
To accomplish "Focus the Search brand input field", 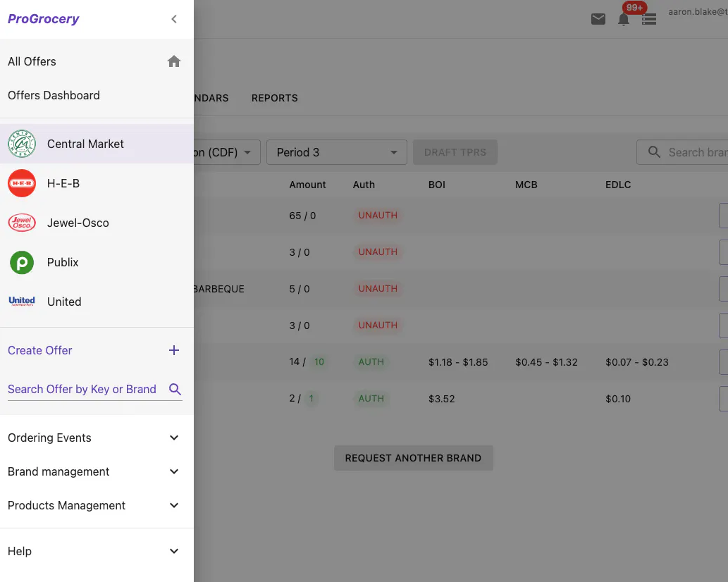I will (x=682, y=152).
